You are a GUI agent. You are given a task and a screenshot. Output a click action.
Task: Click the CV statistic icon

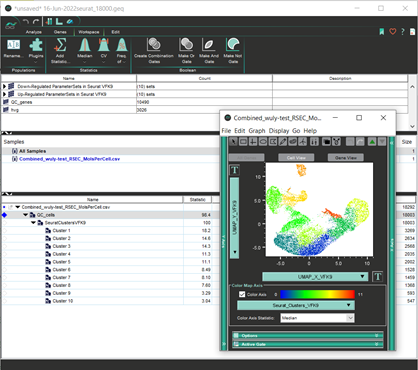[x=104, y=45]
